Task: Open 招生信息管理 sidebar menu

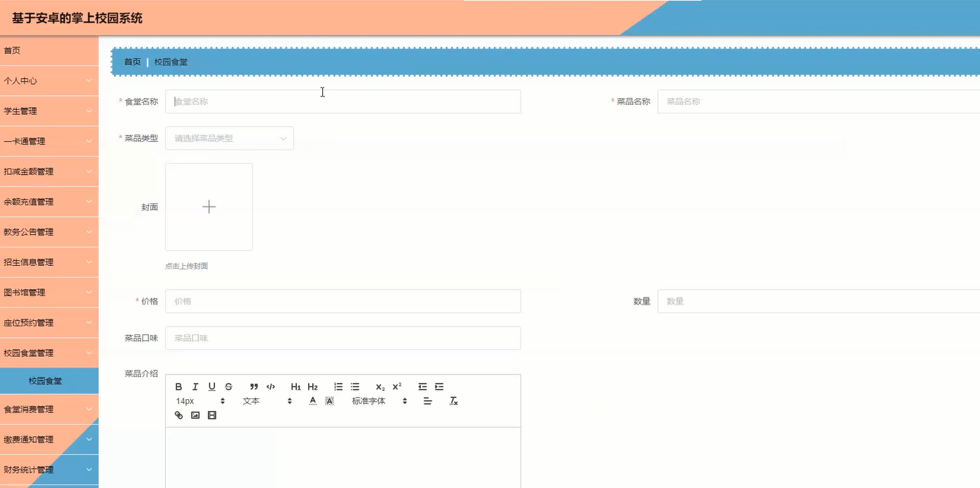Action: (x=49, y=262)
